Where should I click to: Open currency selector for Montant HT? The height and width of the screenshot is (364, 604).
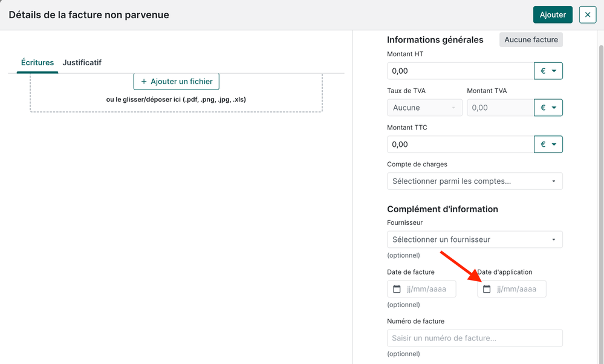(548, 71)
